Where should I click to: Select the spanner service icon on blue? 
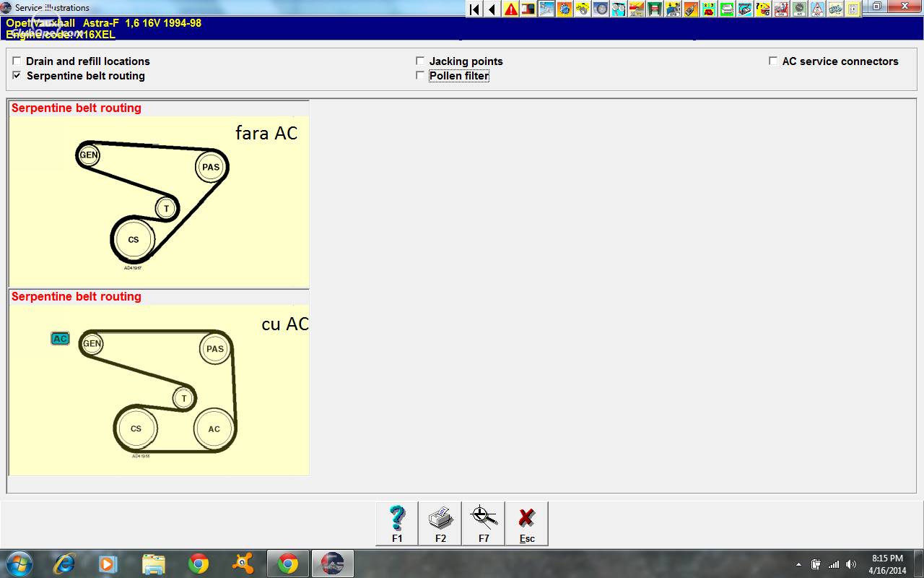(546, 9)
